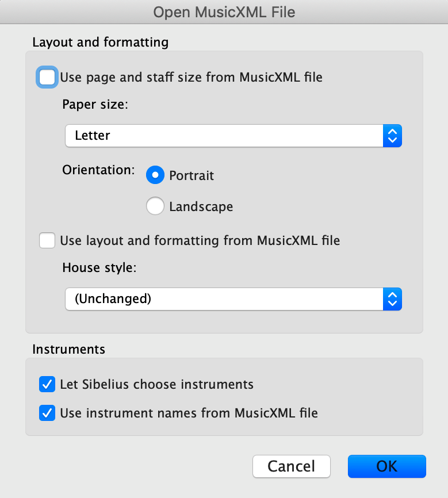Click the Open MusicXML File title bar

coord(224,12)
